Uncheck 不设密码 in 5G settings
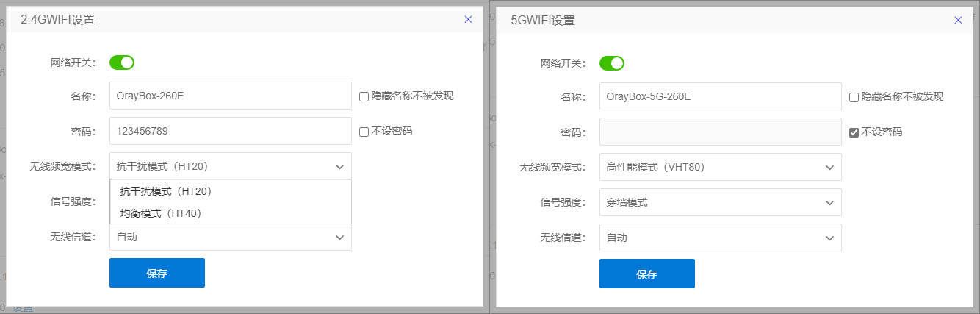980x314 pixels. [x=854, y=132]
